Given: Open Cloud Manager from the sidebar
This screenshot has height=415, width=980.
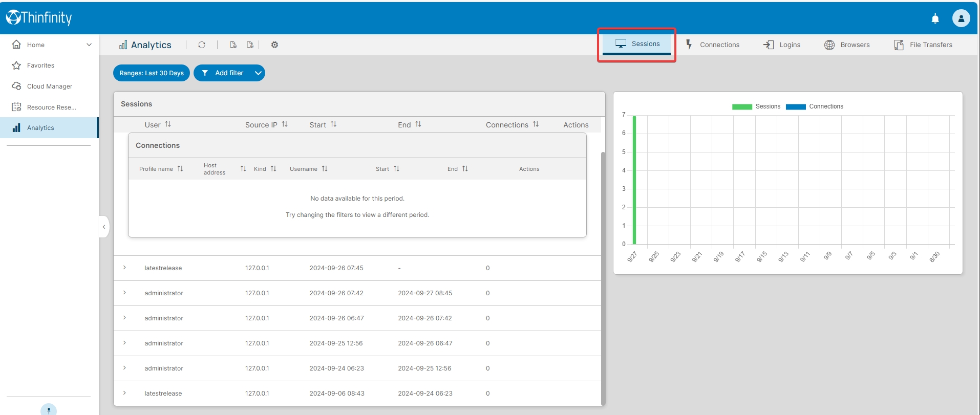Looking at the screenshot, I should 49,86.
